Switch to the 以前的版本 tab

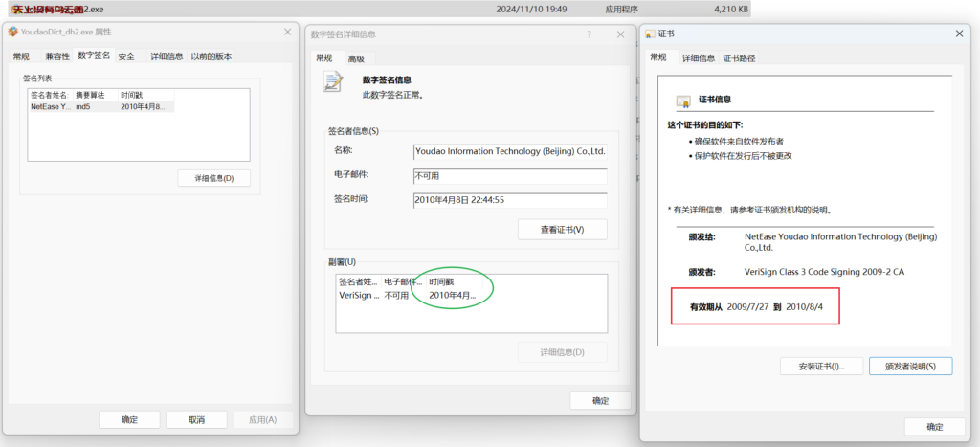(x=212, y=56)
